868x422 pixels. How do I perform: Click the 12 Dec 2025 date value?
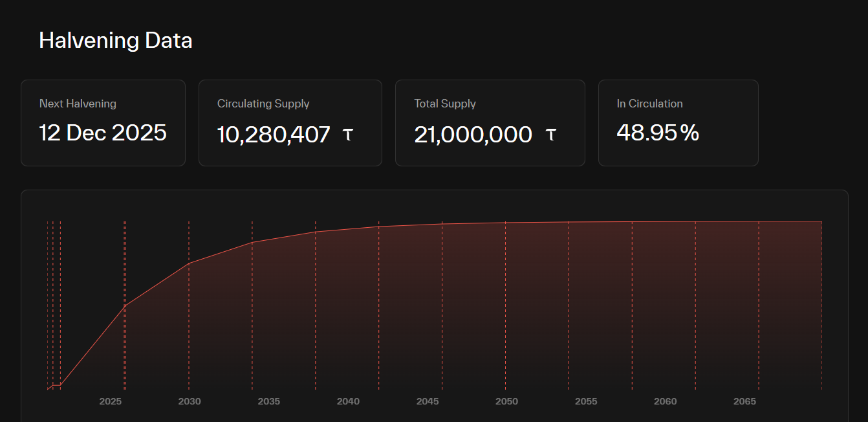pos(103,133)
